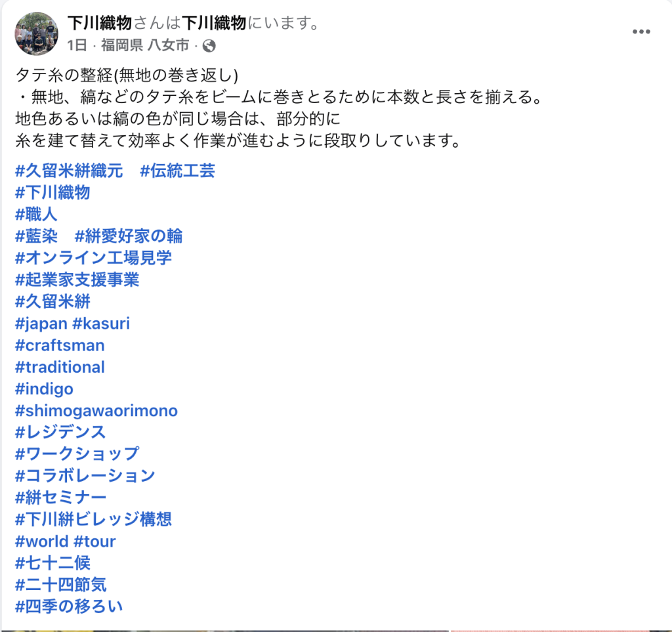The height and width of the screenshot is (632, 672).
Task: Open hashtag #職人
Action: tap(37, 214)
